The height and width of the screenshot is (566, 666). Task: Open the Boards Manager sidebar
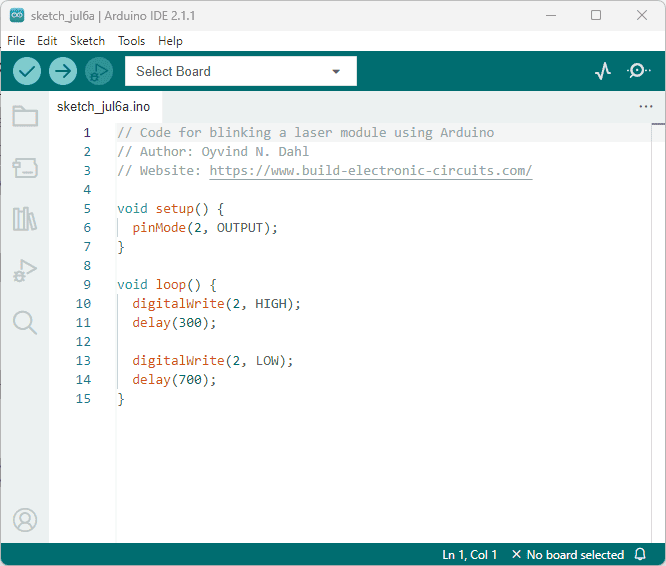pyautogui.click(x=25, y=167)
